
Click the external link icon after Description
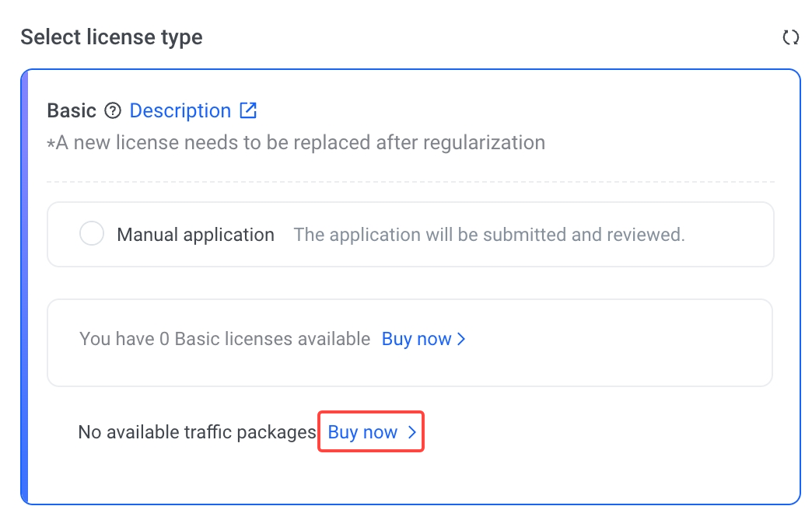(x=248, y=110)
